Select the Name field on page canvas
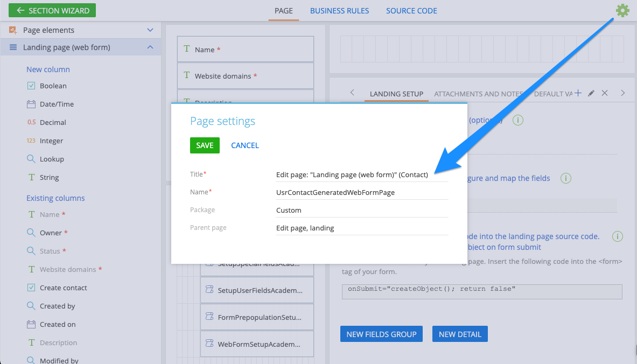The width and height of the screenshot is (637, 364). (246, 49)
